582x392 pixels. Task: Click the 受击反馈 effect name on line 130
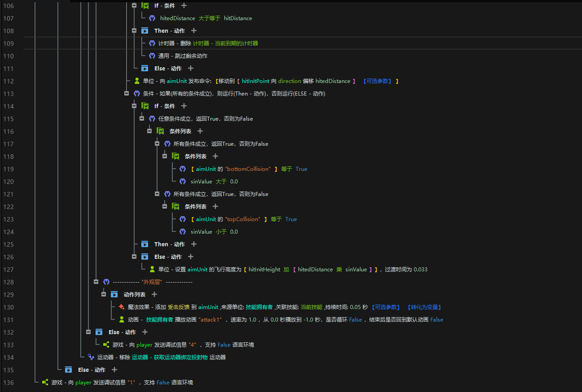click(x=179, y=307)
